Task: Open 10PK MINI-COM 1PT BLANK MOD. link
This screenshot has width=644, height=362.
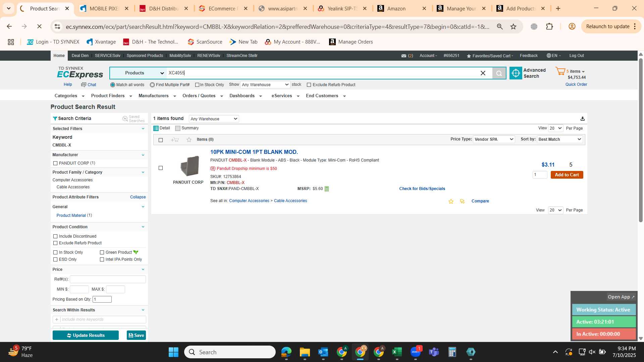Action: pyautogui.click(x=254, y=152)
